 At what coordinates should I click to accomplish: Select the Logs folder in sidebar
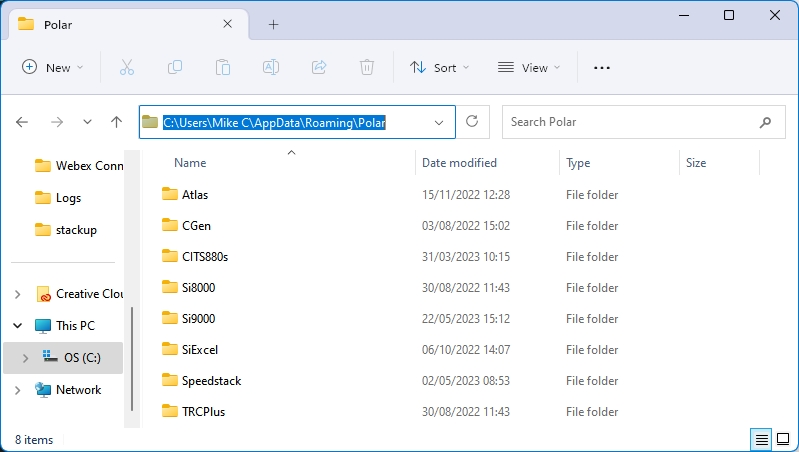58,198
